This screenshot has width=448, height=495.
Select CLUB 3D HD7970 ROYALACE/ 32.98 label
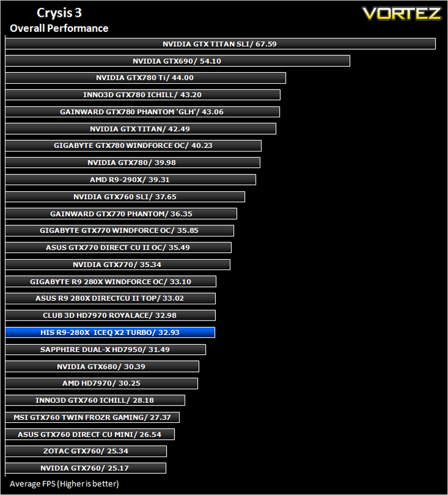[x=109, y=315]
